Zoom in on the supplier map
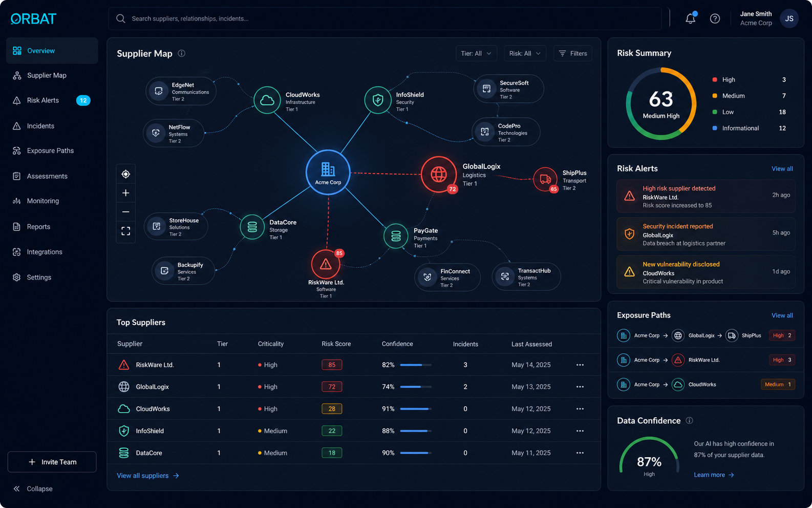The height and width of the screenshot is (508, 812). tap(125, 193)
